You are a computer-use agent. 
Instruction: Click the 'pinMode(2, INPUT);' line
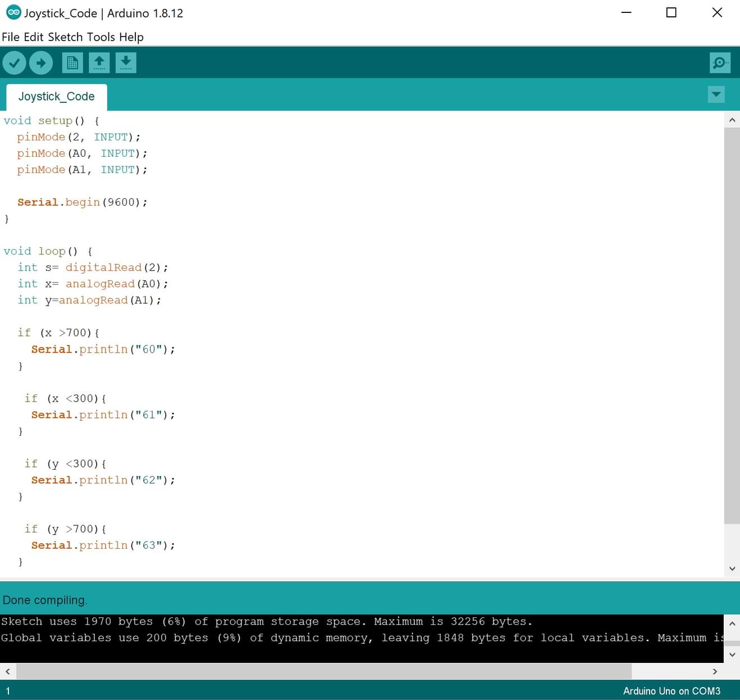pyautogui.click(x=79, y=137)
